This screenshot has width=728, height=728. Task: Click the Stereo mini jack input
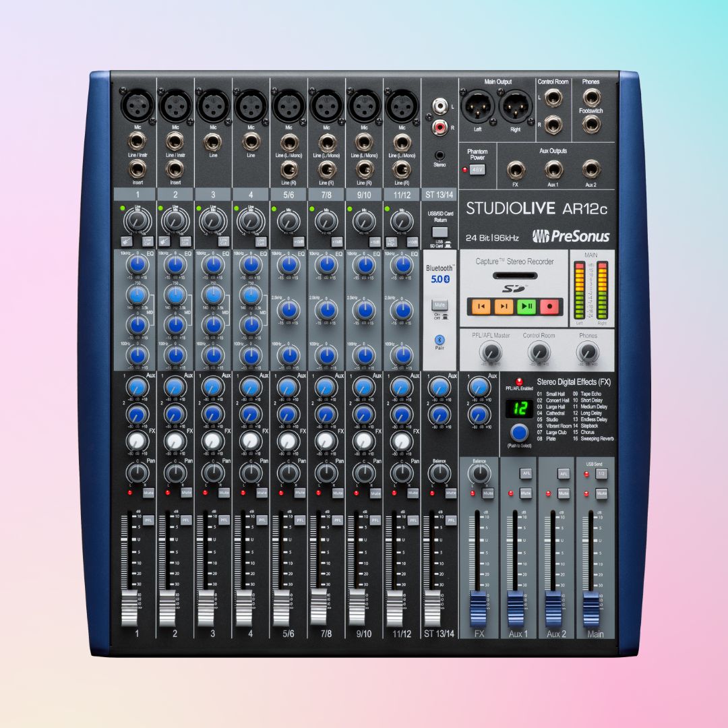(439, 155)
